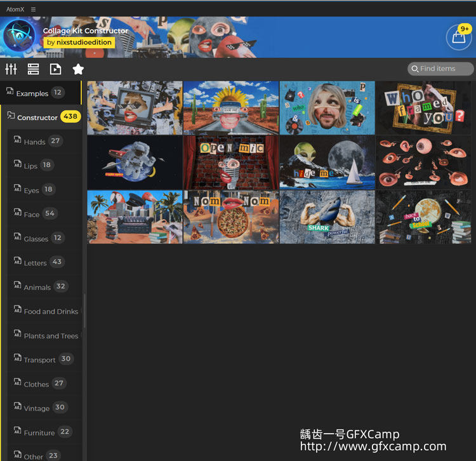Click the file play preview icon
The width and height of the screenshot is (476, 461).
click(x=55, y=69)
